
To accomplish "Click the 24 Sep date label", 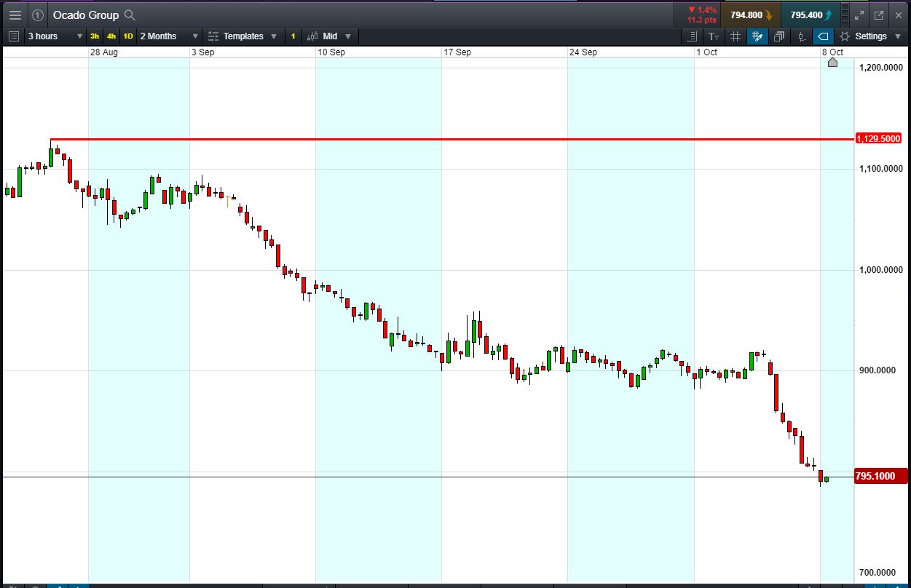I will pos(583,52).
